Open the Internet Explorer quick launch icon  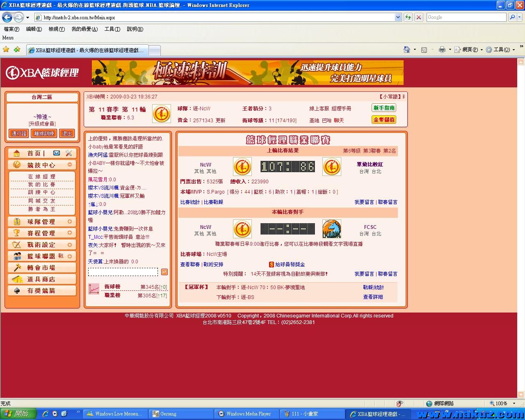[x=46, y=414]
